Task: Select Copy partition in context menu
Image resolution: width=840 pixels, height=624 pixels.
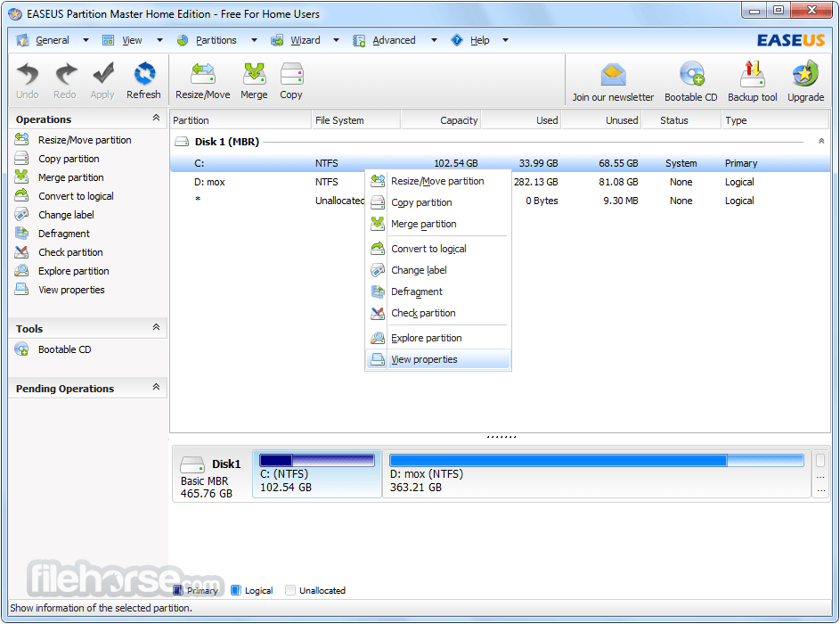Action: [x=438, y=202]
